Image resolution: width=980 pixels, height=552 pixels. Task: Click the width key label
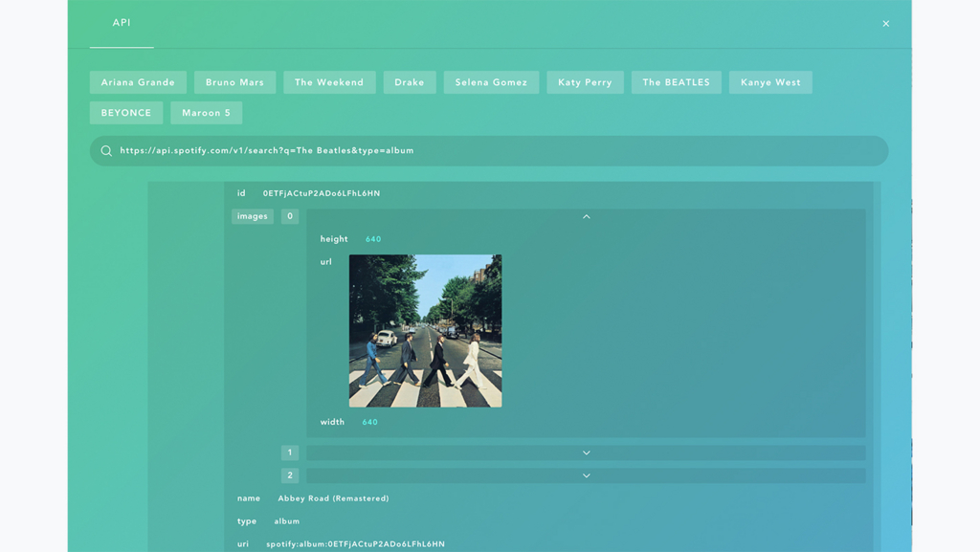pyautogui.click(x=332, y=422)
